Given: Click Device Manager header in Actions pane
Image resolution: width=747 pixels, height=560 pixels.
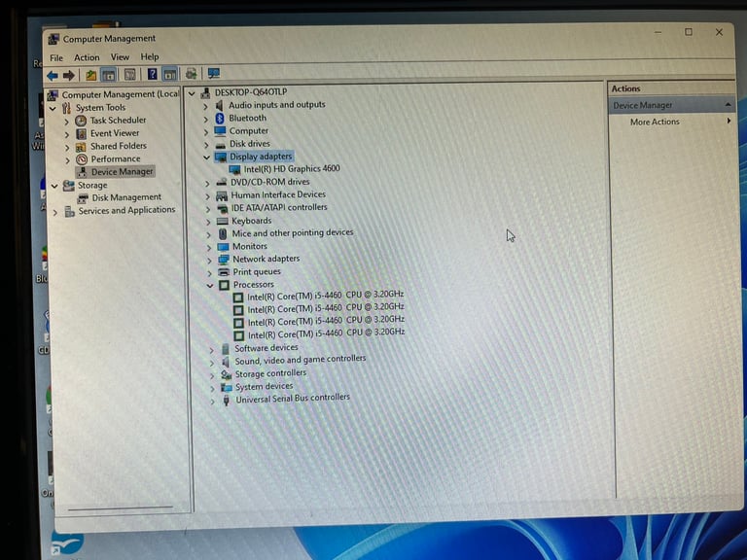Looking at the screenshot, I should point(643,105).
